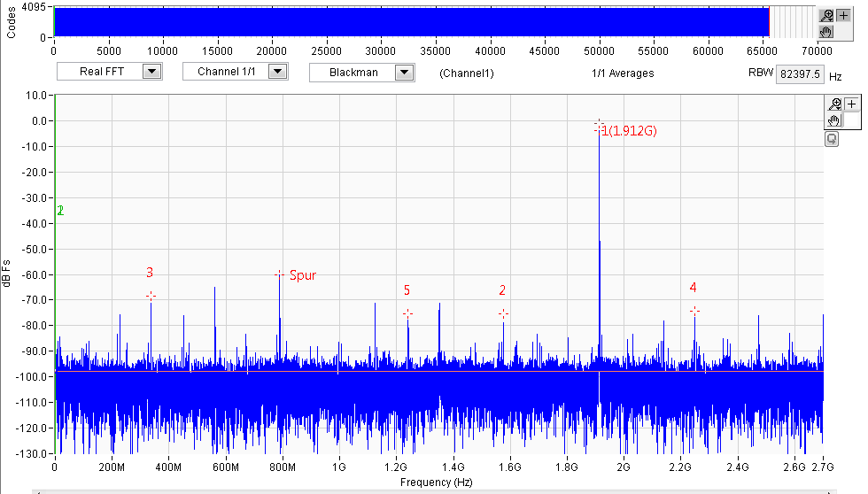Click the Spur marker near 800M
Image resolution: width=868 pixels, height=494 pixels.
tap(280, 274)
